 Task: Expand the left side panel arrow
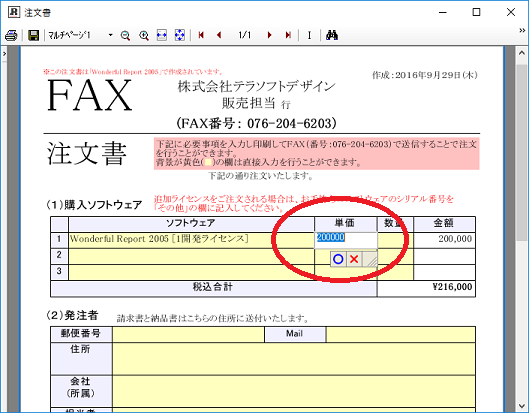[x=4, y=53]
